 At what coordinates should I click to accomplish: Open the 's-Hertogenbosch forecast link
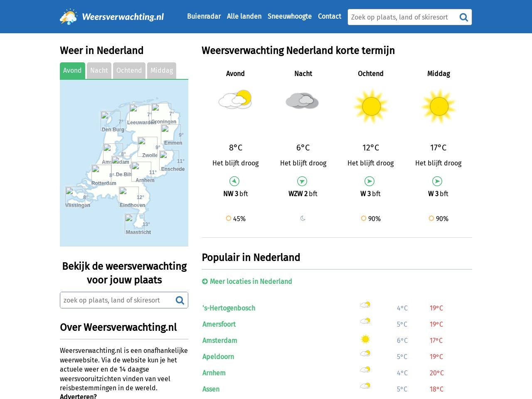click(229, 308)
